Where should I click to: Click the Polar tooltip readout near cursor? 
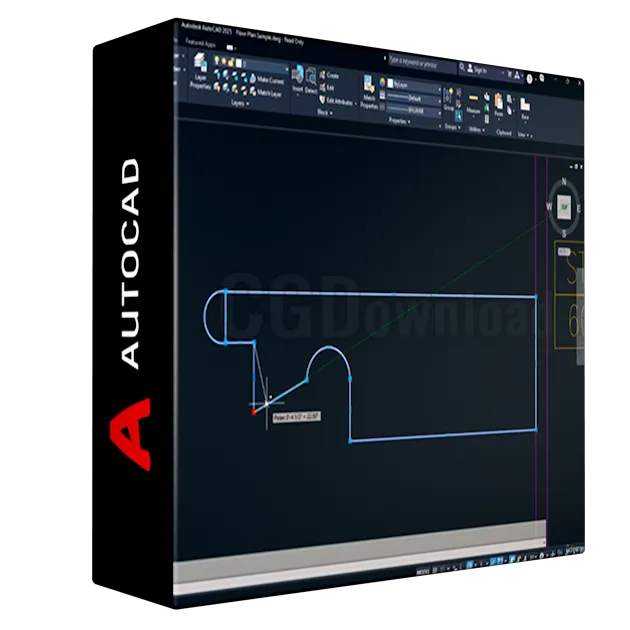(297, 417)
